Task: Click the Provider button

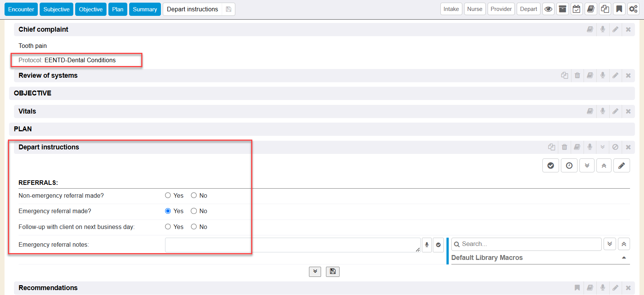Action: [x=501, y=9]
